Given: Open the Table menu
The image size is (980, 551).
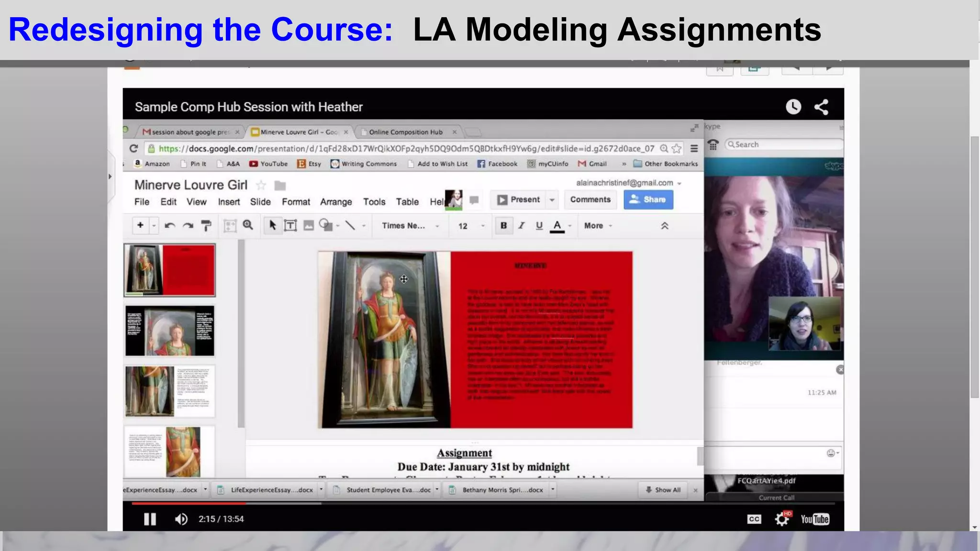Looking at the screenshot, I should pos(407,202).
